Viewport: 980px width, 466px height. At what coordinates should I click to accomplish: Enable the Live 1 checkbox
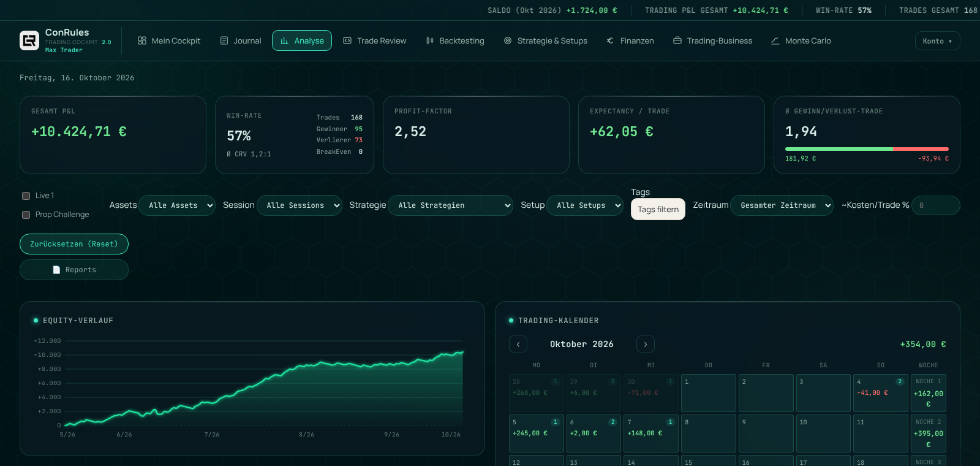(26, 196)
